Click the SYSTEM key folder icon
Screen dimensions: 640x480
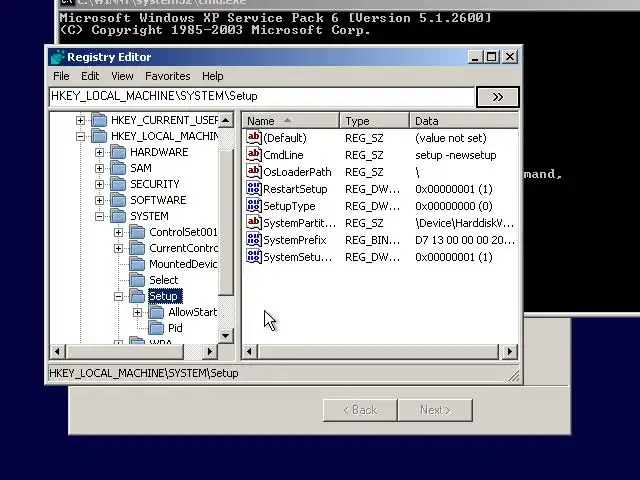pos(118,216)
